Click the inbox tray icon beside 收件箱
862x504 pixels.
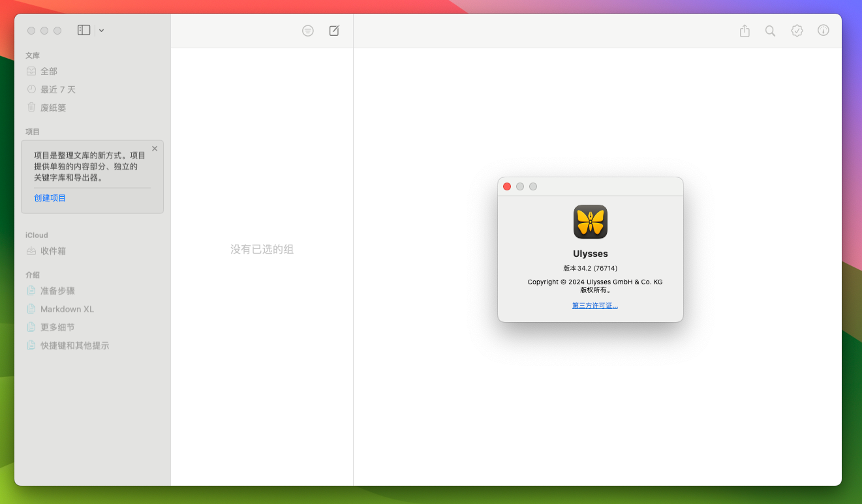pyautogui.click(x=31, y=251)
